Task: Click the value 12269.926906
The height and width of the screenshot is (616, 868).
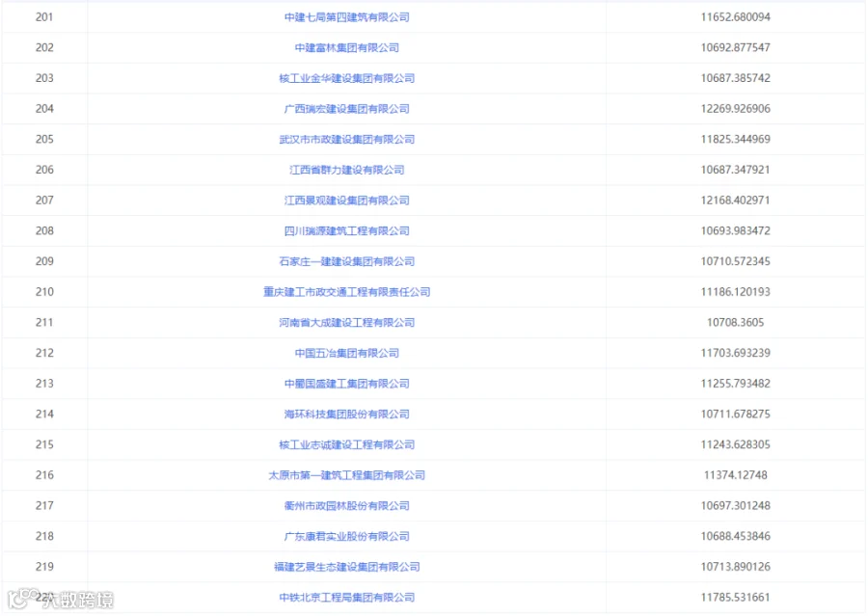Action: 735,109
